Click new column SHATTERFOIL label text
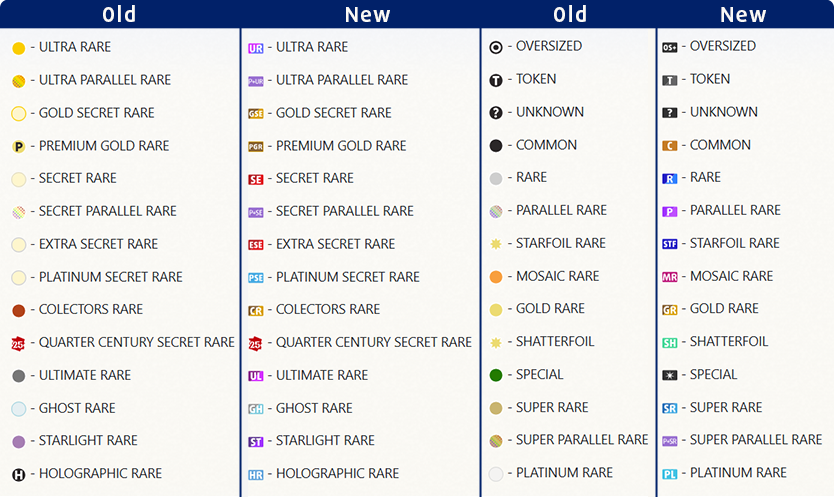Viewport: 834px width, 497px height. click(x=729, y=341)
